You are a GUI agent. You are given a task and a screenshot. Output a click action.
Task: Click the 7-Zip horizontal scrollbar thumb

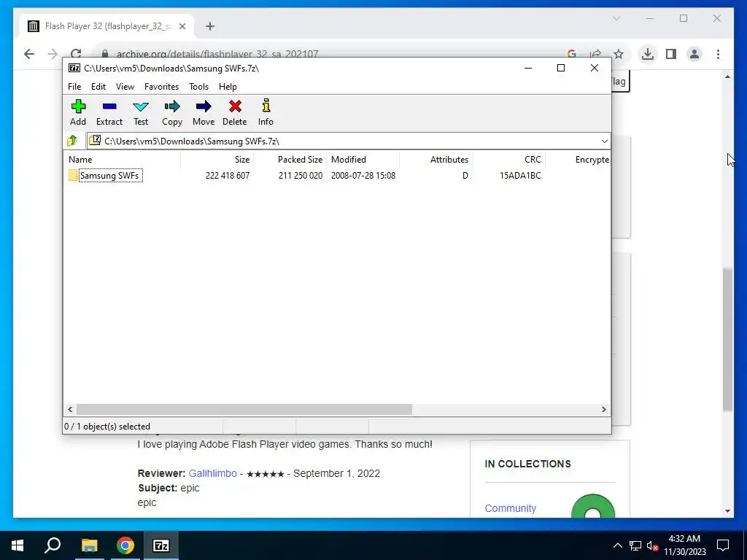coord(244,410)
